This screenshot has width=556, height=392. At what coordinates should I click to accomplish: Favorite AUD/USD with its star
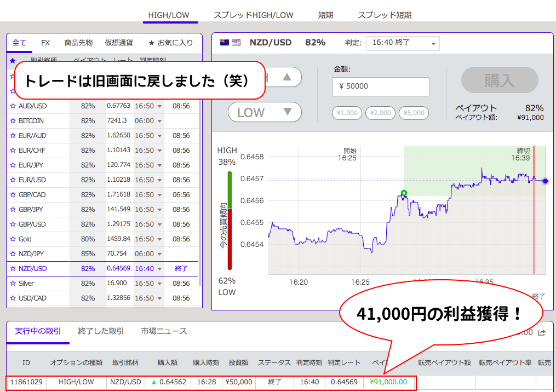tap(13, 106)
